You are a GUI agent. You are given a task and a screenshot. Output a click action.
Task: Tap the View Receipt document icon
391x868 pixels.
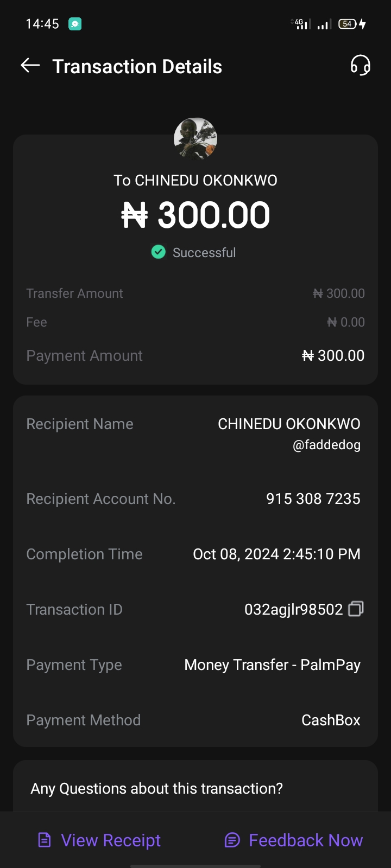pos(45,840)
